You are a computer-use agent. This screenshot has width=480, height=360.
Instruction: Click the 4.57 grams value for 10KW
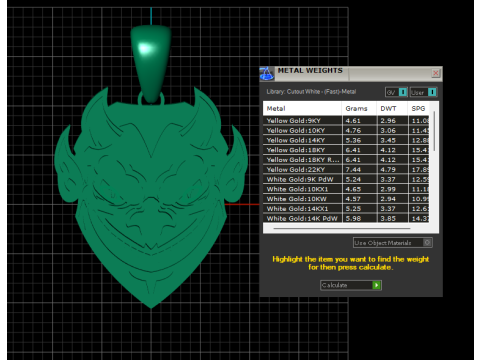353,199
